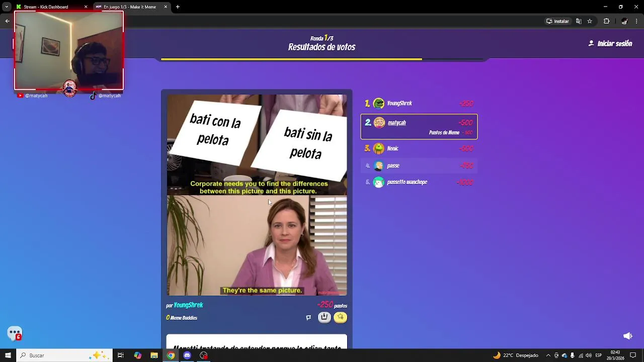
Task: Click pussetto wanchope's avatar
Action: (379, 182)
